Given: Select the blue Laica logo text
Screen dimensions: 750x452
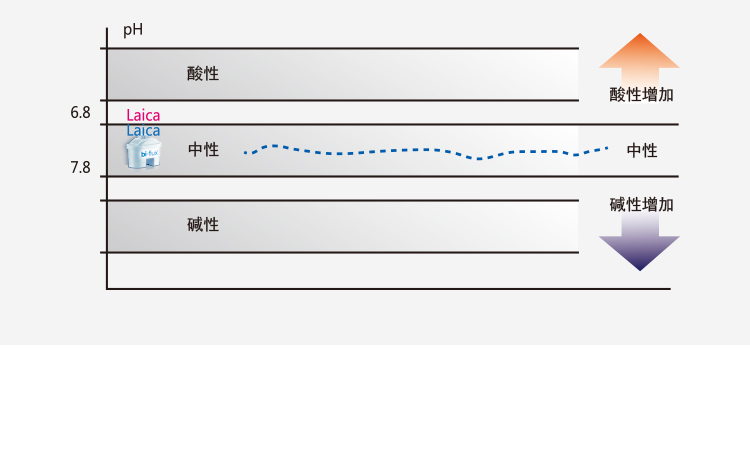Looking at the screenshot, I should pyautogui.click(x=143, y=130).
